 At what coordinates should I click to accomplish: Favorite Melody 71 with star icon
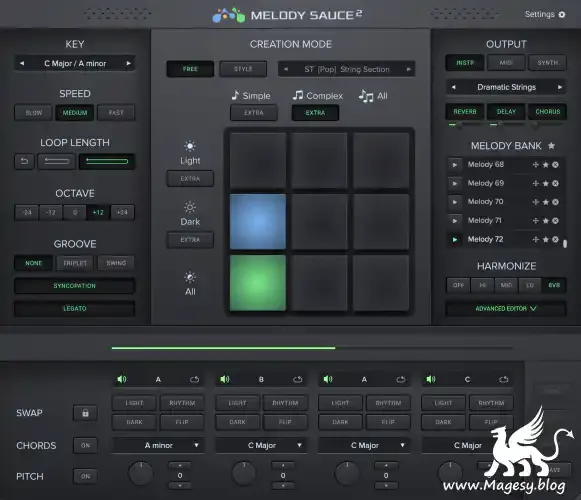[x=545, y=221]
